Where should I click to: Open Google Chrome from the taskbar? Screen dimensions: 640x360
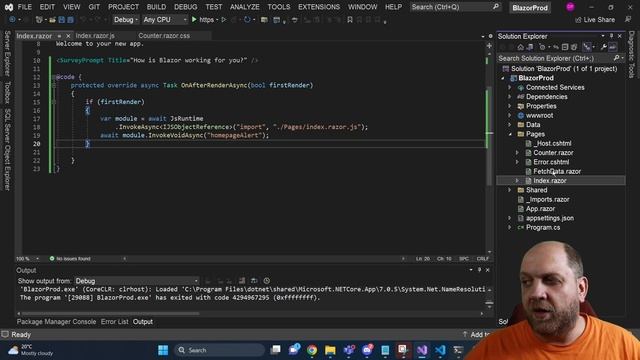(x=312, y=350)
